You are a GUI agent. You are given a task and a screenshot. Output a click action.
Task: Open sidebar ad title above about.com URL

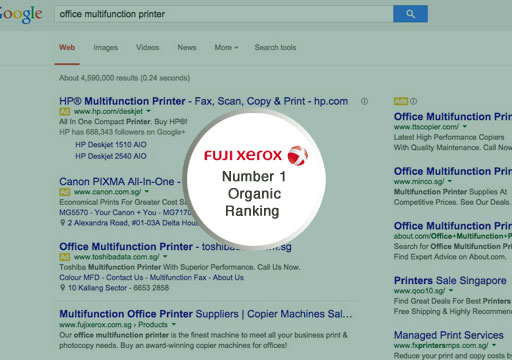pyautogui.click(x=453, y=226)
